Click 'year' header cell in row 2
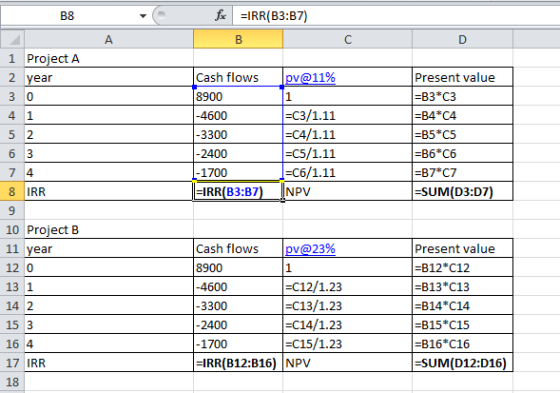This screenshot has width=560, height=393. 109,77
